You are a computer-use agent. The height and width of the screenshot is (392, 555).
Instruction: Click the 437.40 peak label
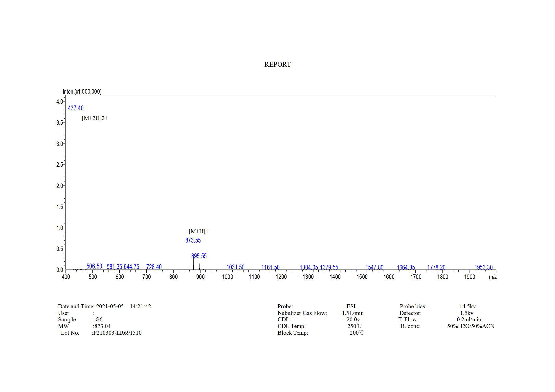point(76,108)
